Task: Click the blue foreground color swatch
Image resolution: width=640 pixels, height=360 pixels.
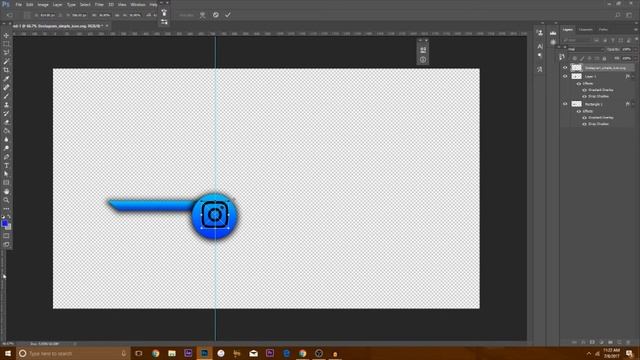Action: (4, 224)
